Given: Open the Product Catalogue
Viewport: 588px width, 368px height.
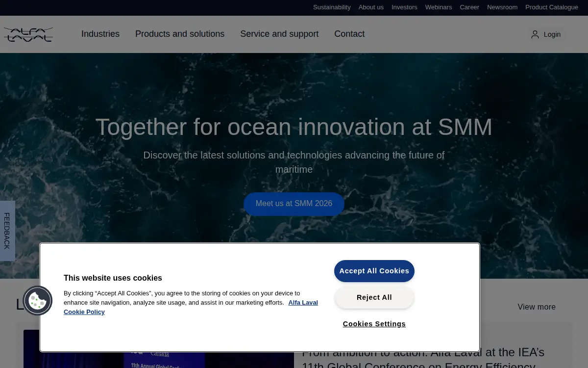Looking at the screenshot, I should tap(552, 7).
